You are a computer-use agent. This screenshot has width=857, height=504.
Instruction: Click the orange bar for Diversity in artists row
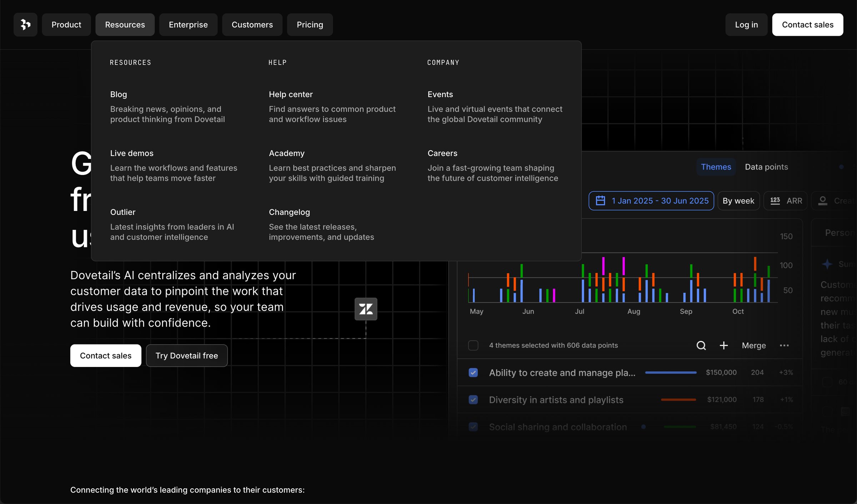[678, 399]
